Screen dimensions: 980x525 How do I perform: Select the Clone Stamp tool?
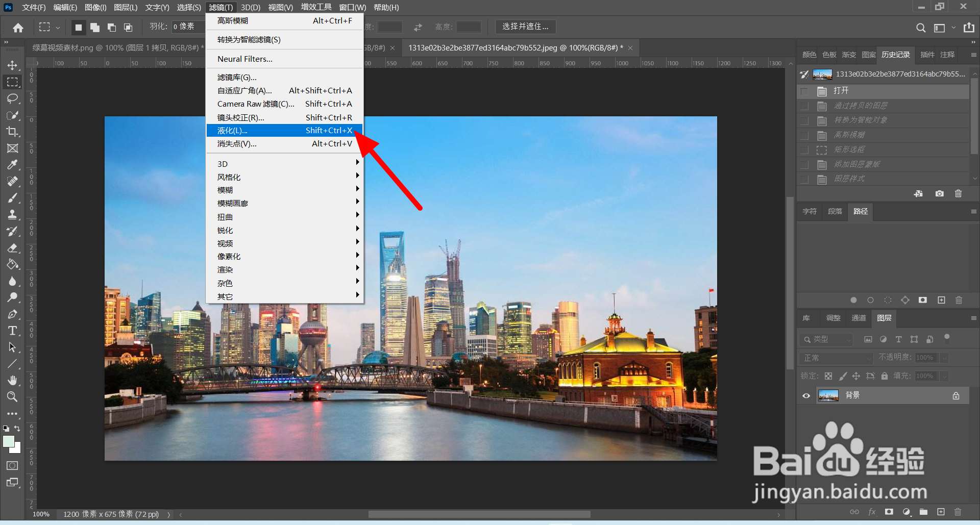pos(12,214)
